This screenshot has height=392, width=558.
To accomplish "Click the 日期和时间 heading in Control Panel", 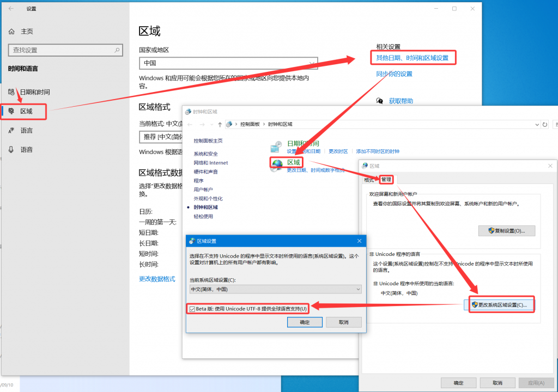I will (303, 143).
